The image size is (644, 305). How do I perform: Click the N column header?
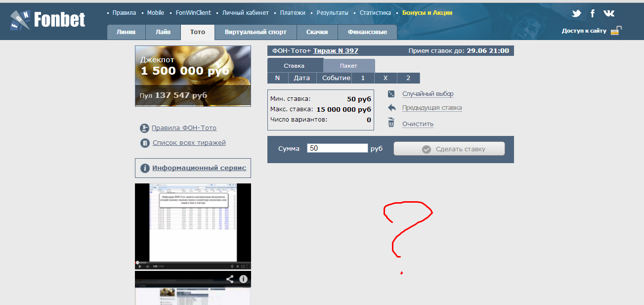click(277, 78)
